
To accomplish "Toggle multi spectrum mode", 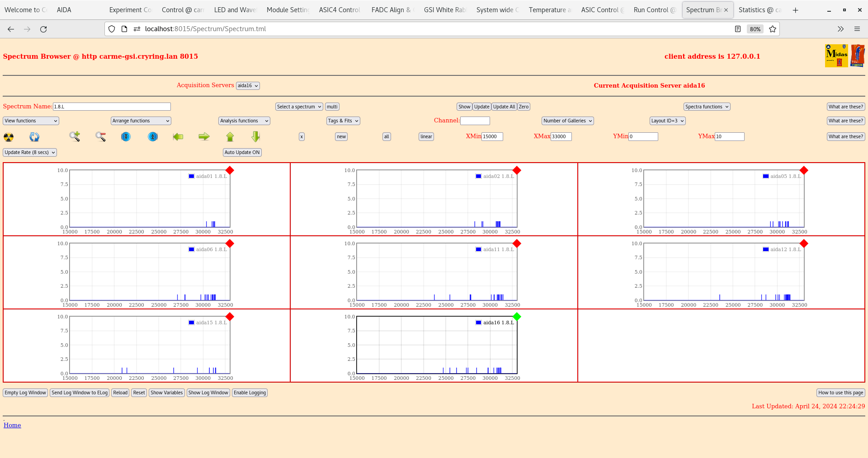I will tap(332, 107).
